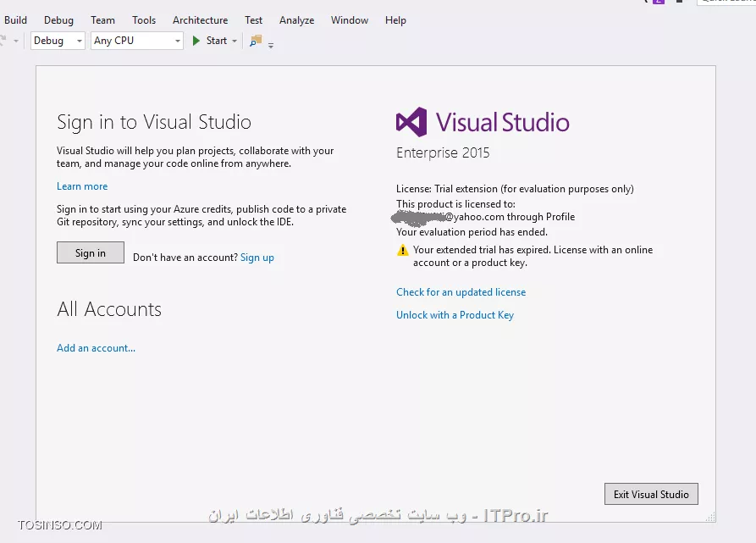Image resolution: width=756 pixels, height=543 pixels.
Task: Open the Debug menu
Action: point(58,20)
